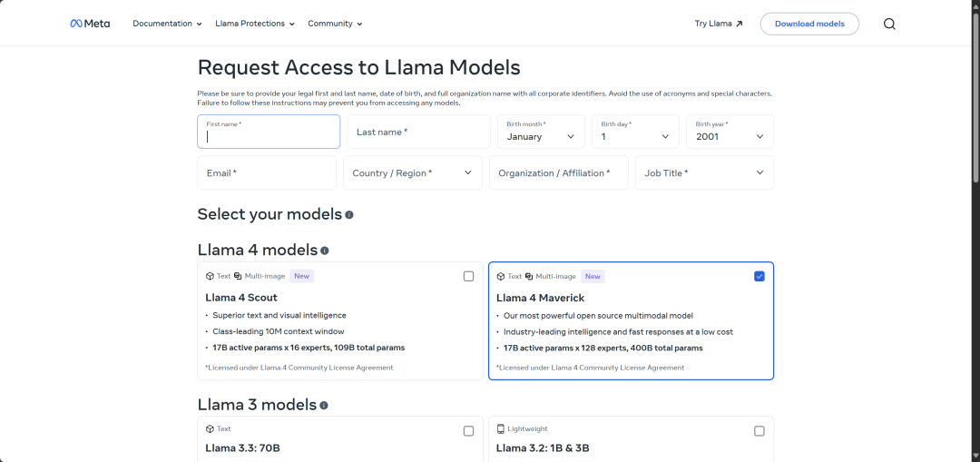This screenshot has width=980, height=462.
Task: Expand the Llama Protections menu
Action: coord(255,24)
